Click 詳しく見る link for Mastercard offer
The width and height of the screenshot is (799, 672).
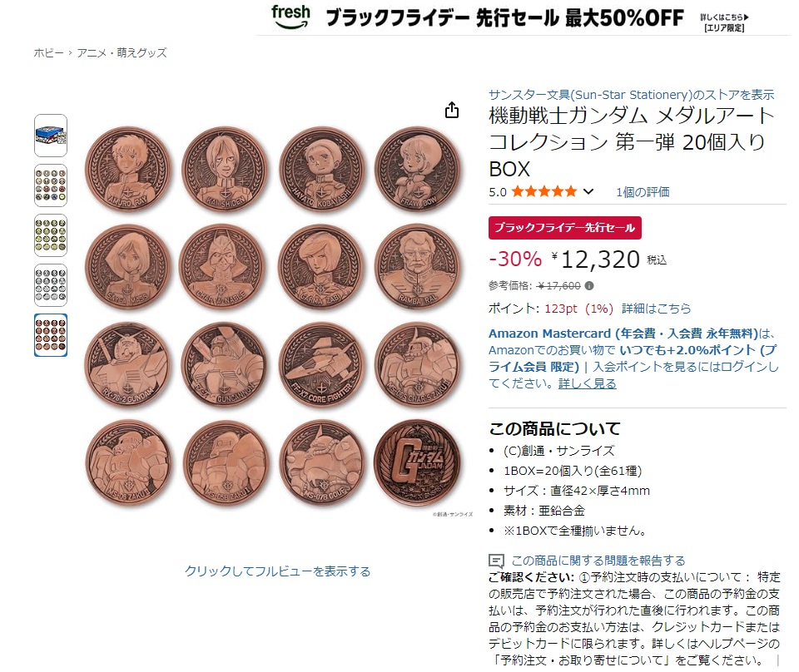(x=587, y=383)
